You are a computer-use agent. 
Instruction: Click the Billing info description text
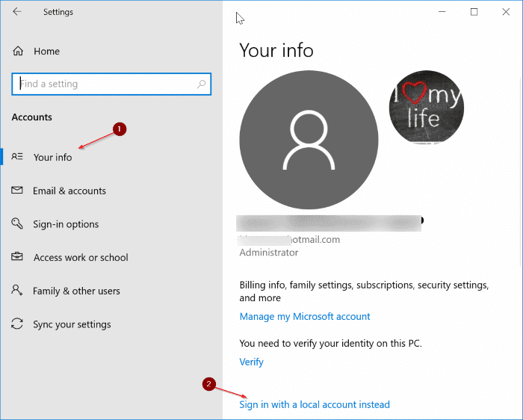[365, 291]
